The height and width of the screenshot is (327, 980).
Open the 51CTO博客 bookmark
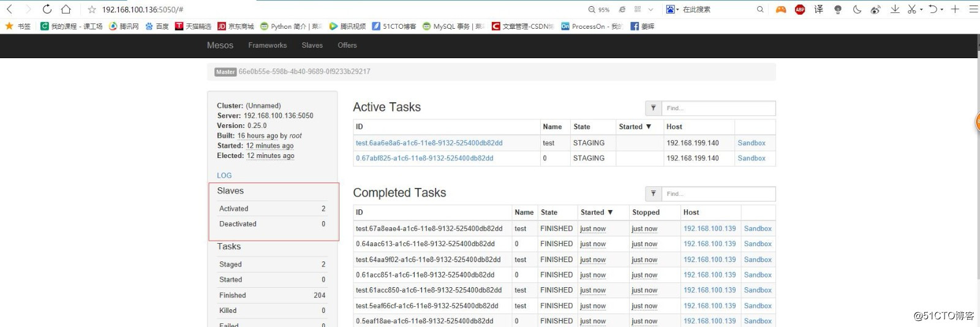pos(394,26)
